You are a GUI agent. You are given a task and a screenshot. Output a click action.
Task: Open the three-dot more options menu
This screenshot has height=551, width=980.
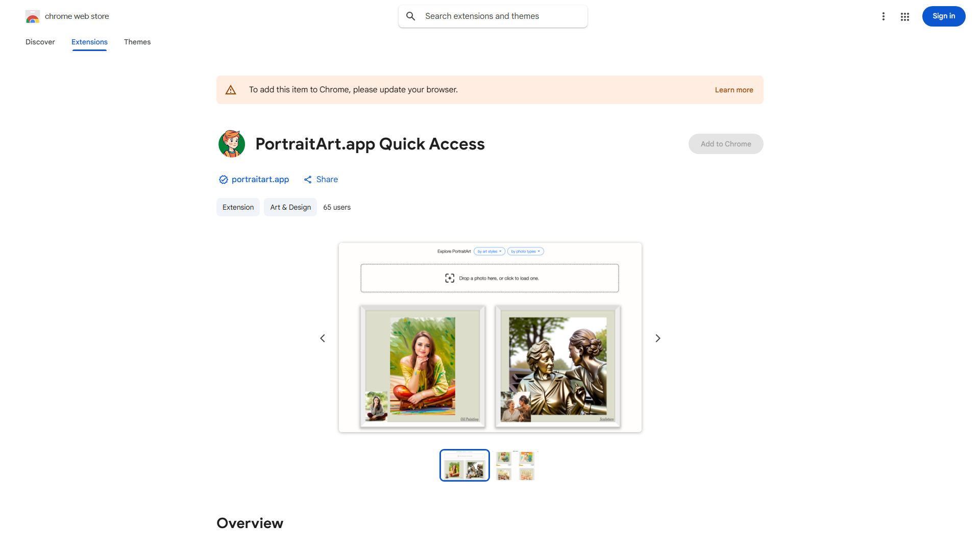883,16
